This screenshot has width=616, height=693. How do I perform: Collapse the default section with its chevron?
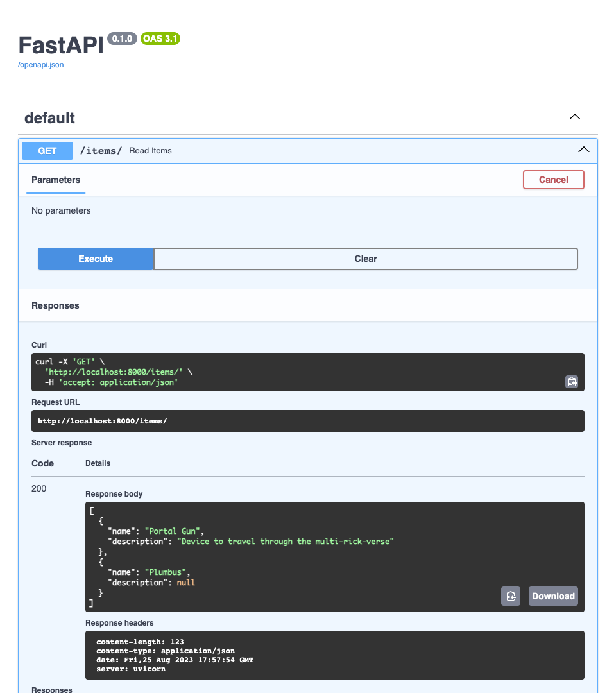(575, 117)
